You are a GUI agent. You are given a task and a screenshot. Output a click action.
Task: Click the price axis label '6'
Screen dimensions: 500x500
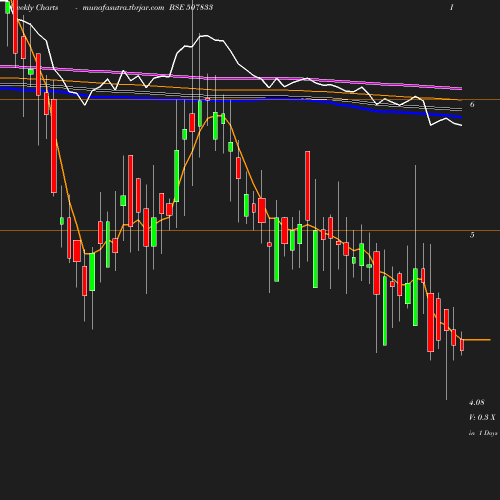click(x=472, y=104)
